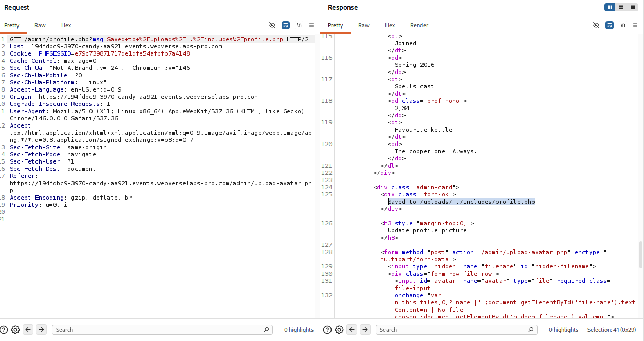644x341 pixels.
Task: Open search settings gear below Response panel
Action: point(339,330)
